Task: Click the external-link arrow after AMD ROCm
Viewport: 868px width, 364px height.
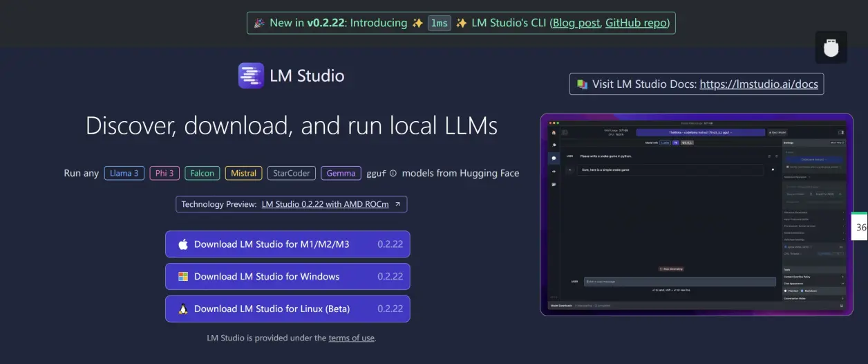Action: click(x=397, y=204)
